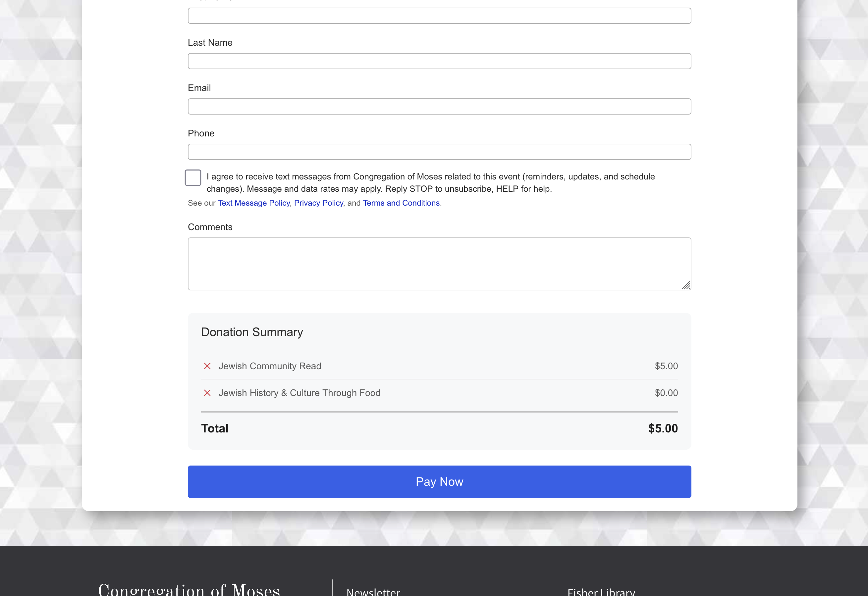
Task: Click the Donation Summary heading
Action: click(252, 332)
